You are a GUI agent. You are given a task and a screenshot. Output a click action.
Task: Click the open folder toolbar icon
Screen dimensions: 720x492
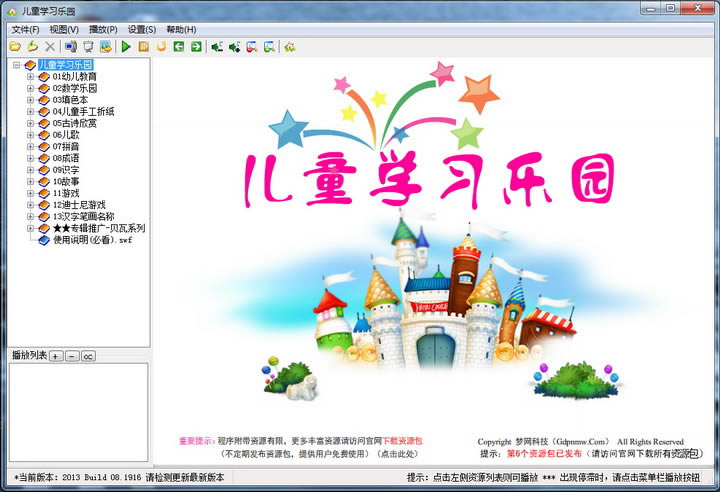coord(15,46)
